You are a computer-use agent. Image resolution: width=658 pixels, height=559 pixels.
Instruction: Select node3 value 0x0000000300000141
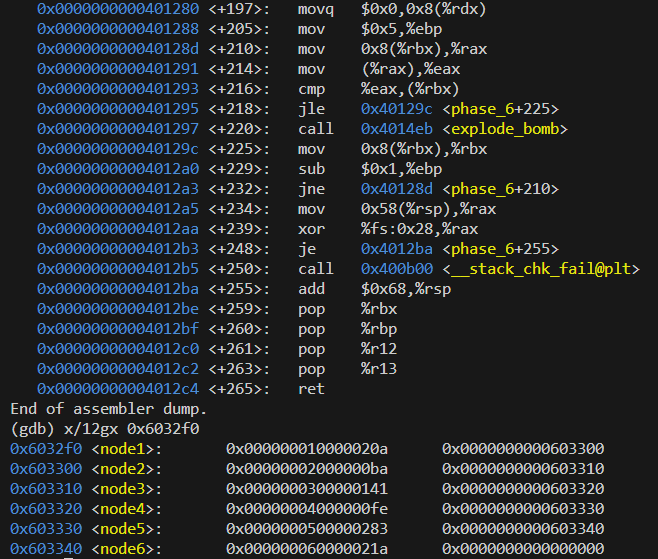click(x=307, y=489)
